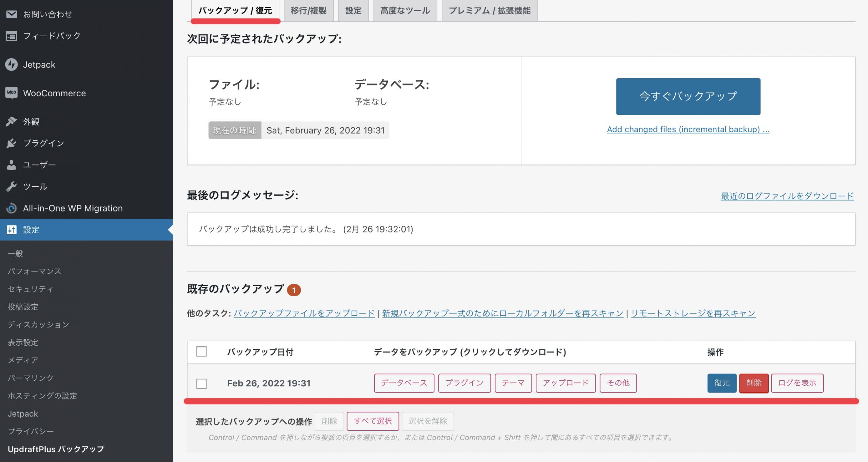Download the その他 backup
868x462 pixels.
tap(618, 383)
